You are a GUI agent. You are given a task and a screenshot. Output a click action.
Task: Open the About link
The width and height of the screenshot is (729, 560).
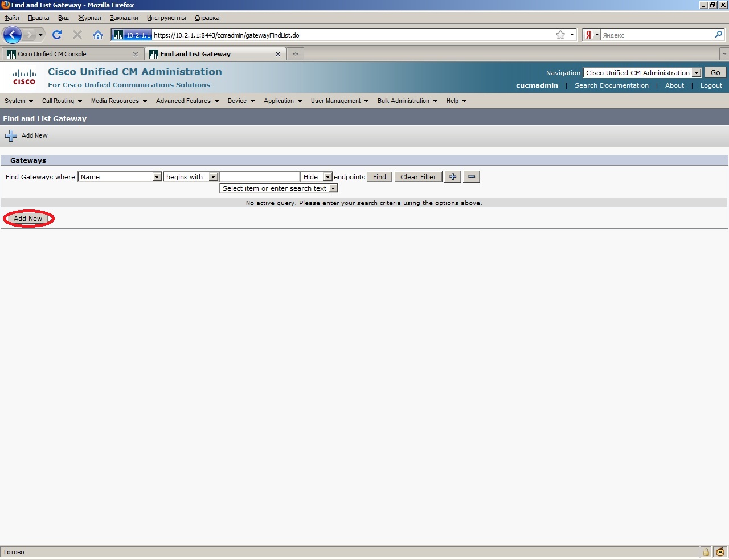[x=674, y=85]
